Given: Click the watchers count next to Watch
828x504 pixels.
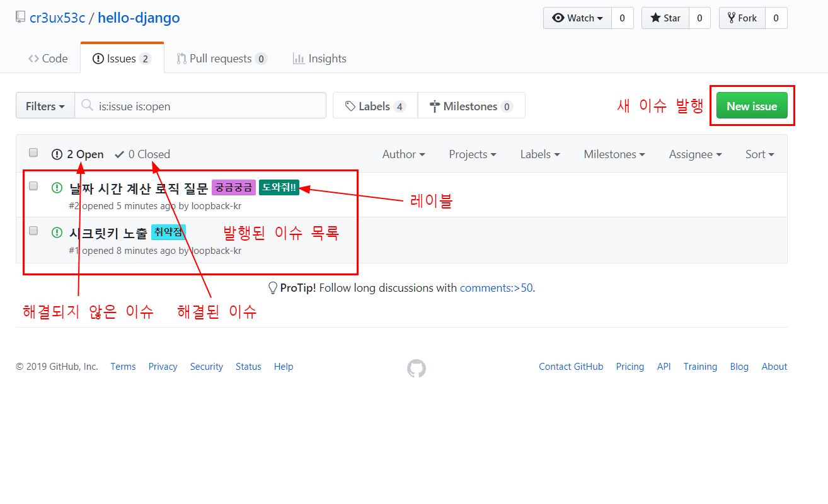Looking at the screenshot, I should tap(622, 18).
